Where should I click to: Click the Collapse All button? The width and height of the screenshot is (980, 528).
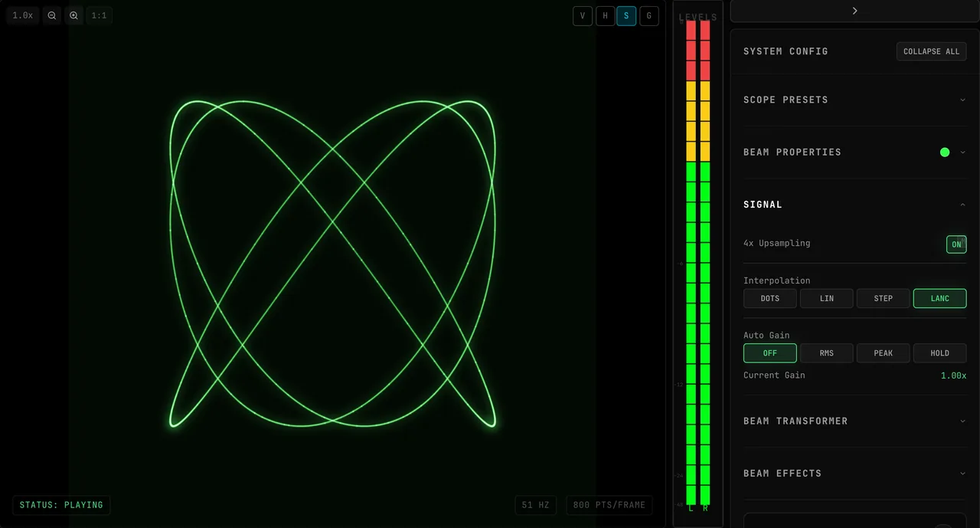click(931, 51)
